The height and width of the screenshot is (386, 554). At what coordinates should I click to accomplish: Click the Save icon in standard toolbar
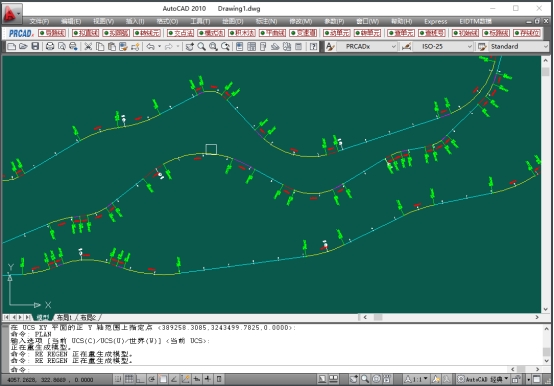[35, 46]
